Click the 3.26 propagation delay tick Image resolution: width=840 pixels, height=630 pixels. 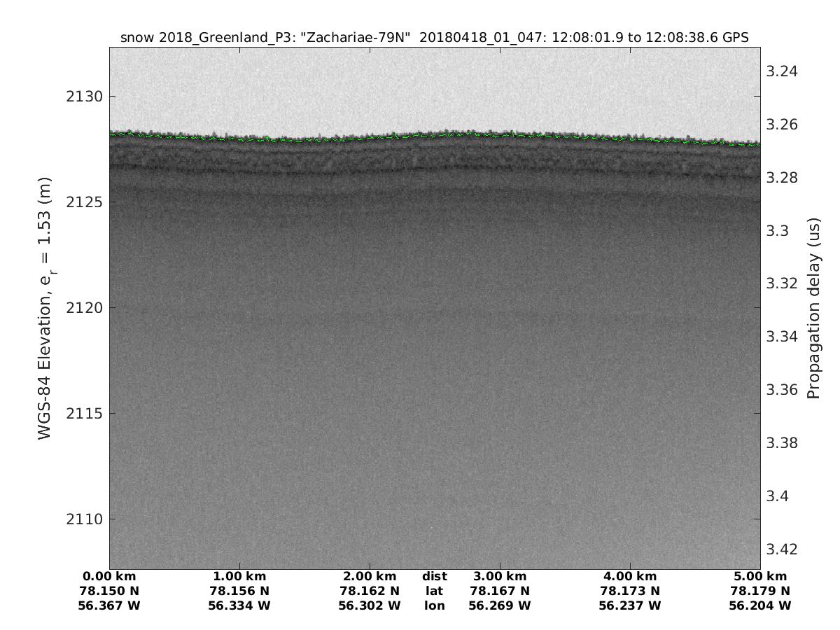click(x=783, y=125)
